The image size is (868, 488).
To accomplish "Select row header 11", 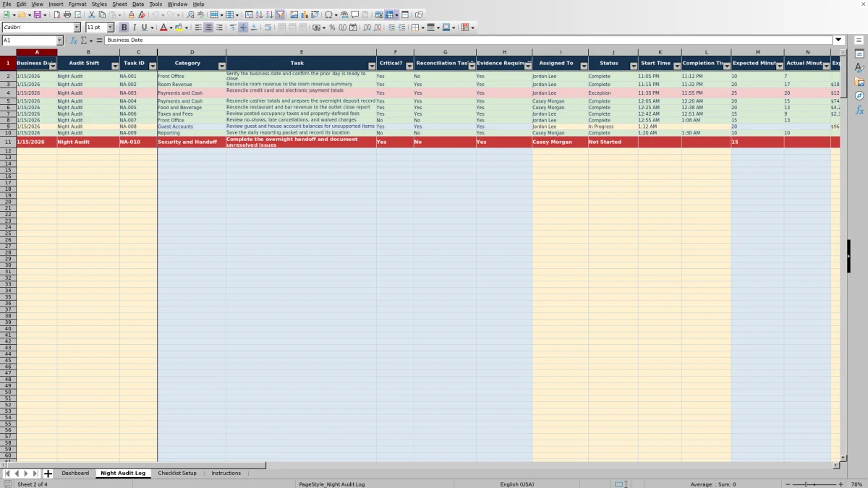I will point(8,142).
